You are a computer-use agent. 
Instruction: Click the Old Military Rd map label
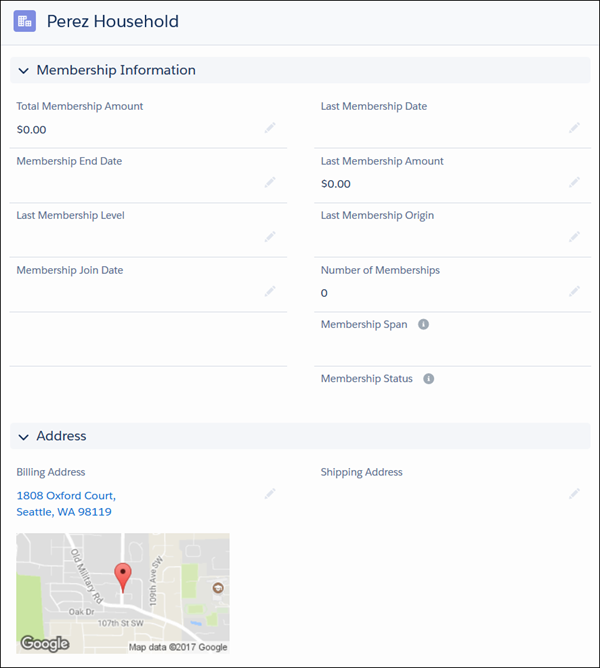pos(87,576)
